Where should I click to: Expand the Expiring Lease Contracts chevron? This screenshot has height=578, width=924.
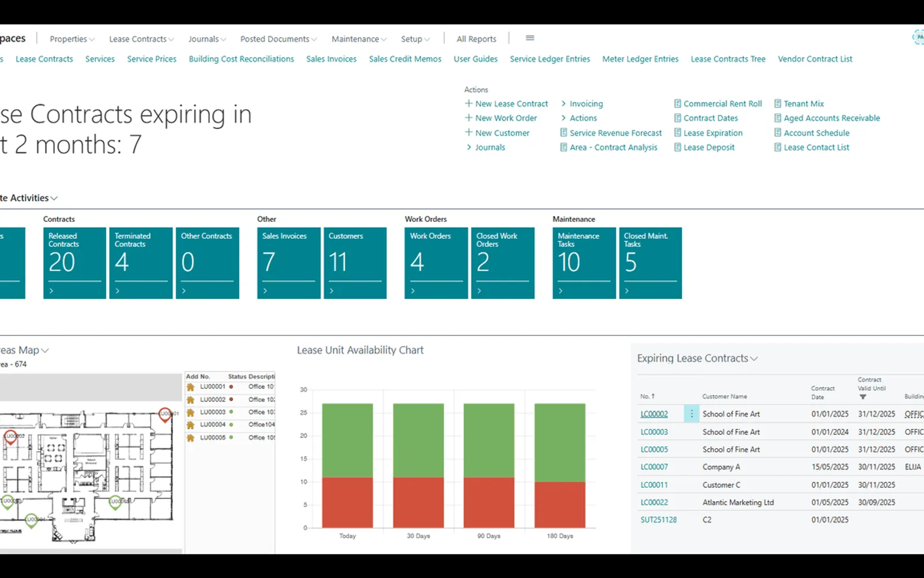click(754, 359)
